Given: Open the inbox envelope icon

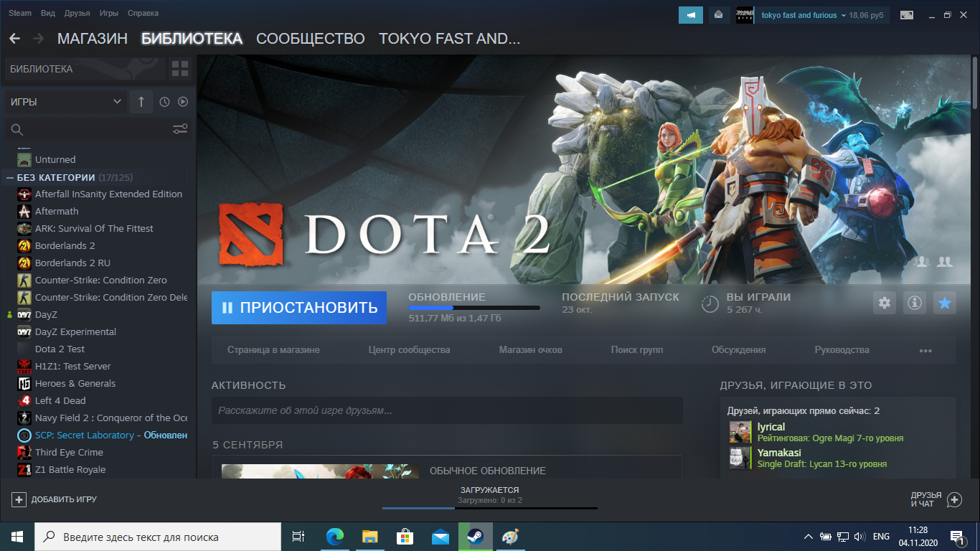Looking at the screenshot, I should pyautogui.click(x=718, y=15).
